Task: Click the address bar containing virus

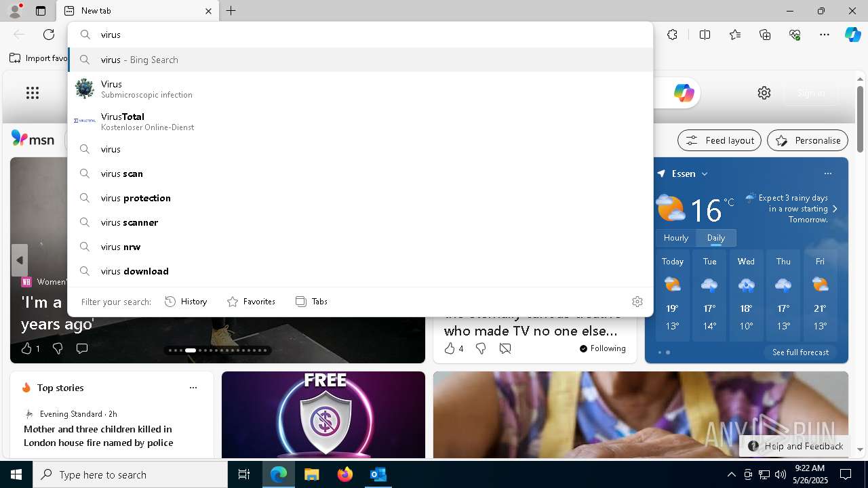Action: [x=360, y=35]
